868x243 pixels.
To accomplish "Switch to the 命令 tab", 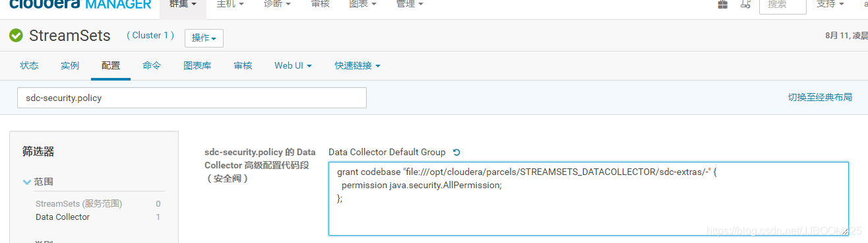I will pos(152,65).
